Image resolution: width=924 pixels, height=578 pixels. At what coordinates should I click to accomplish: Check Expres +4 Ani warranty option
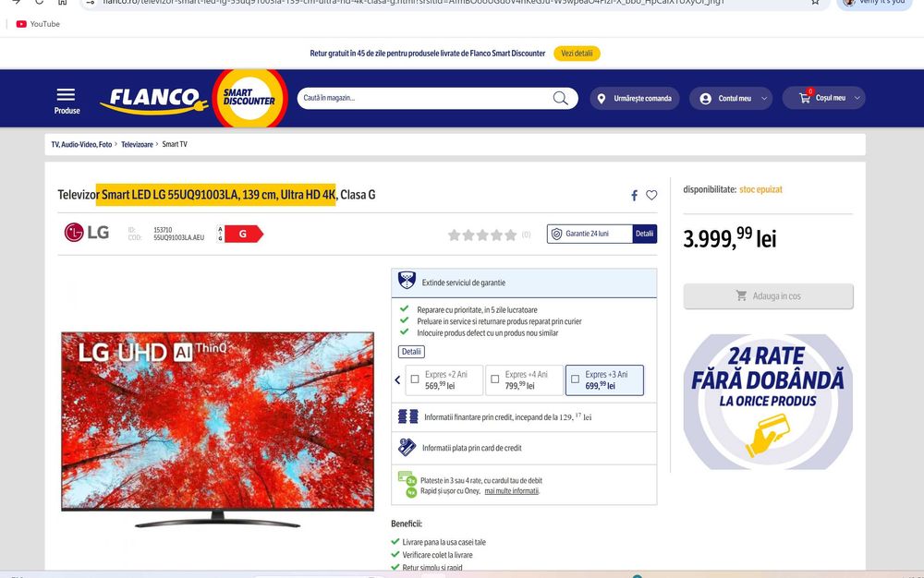click(495, 379)
